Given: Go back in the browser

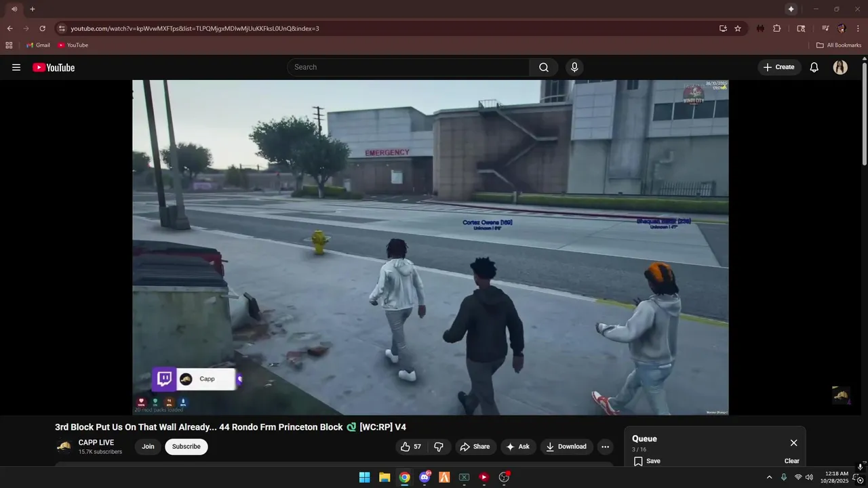Looking at the screenshot, I should (x=9, y=28).
